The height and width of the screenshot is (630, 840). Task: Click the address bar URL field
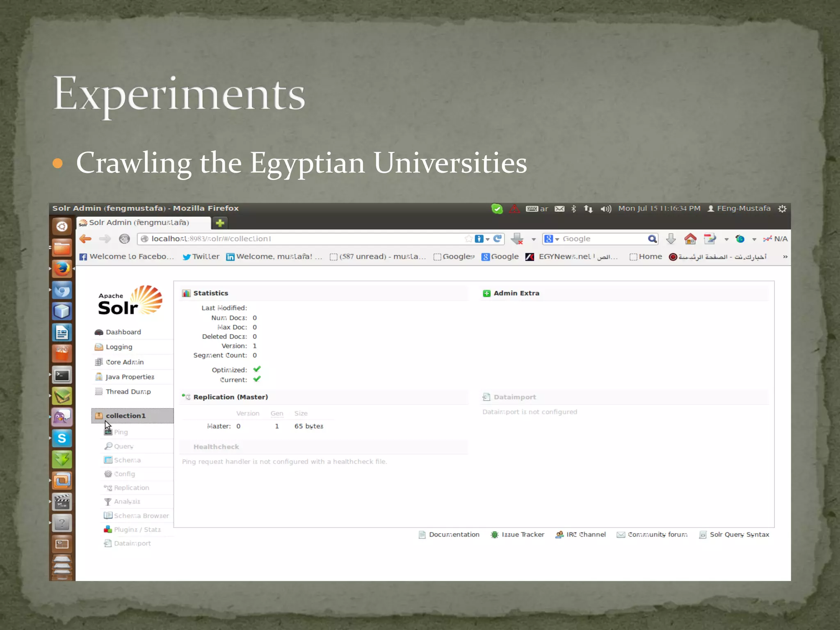point(304,239)
